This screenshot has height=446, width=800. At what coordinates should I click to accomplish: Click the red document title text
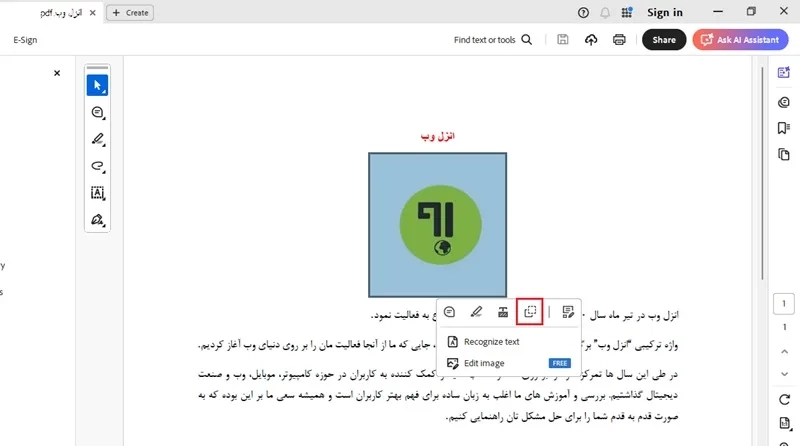coord(438,136)
